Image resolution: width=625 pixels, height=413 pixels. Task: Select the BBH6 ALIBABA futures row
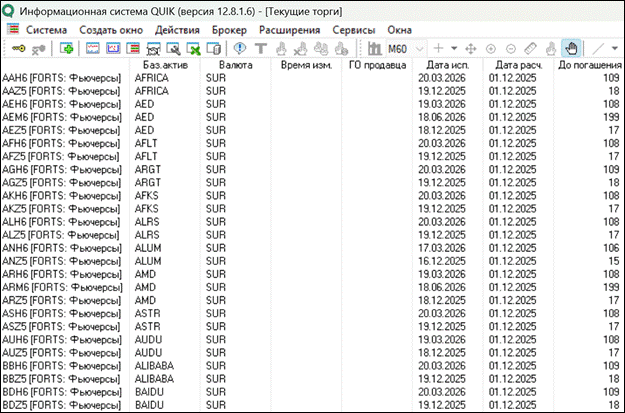pos(60,366)
